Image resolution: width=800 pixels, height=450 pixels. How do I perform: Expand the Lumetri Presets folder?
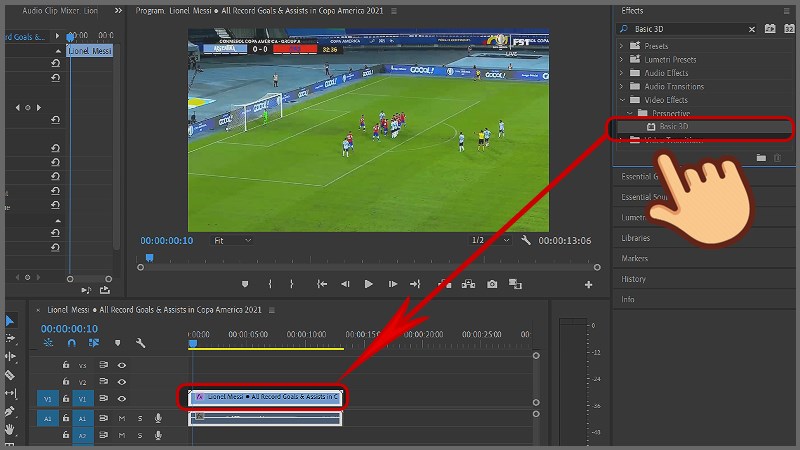tap(621, 60)
